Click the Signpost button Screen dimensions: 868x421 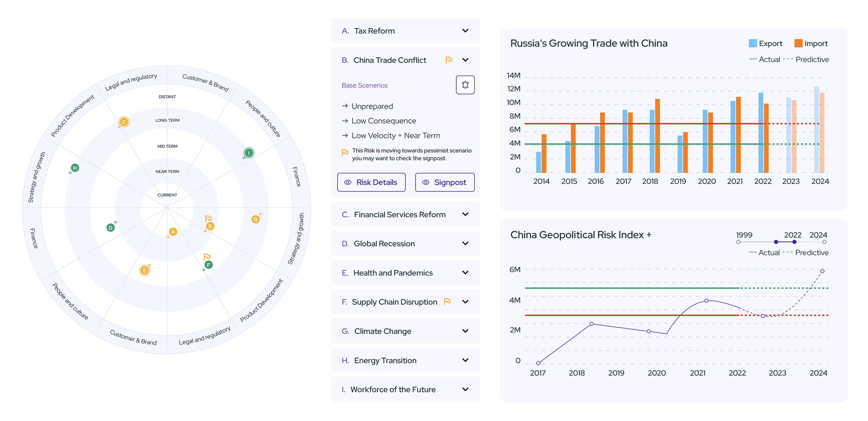pos(444,182)
